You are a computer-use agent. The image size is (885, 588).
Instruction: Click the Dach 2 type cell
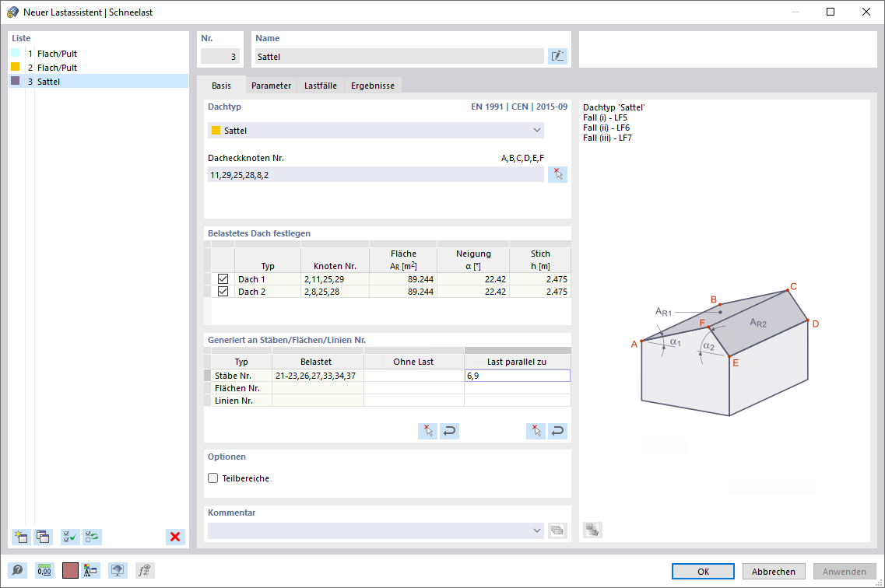pos(268,292)
